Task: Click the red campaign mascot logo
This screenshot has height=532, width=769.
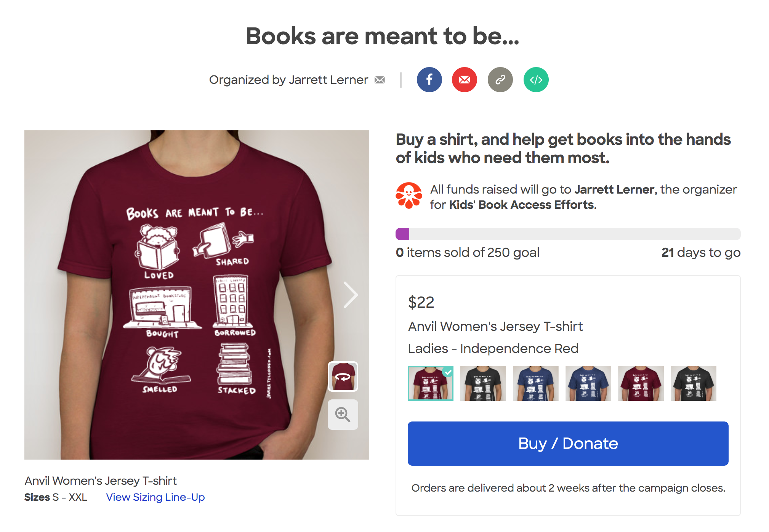Action: tap(409, 195)
